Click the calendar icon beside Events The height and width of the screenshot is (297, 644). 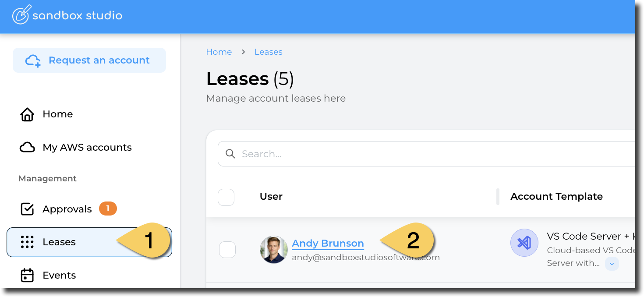tap(27, 276)
